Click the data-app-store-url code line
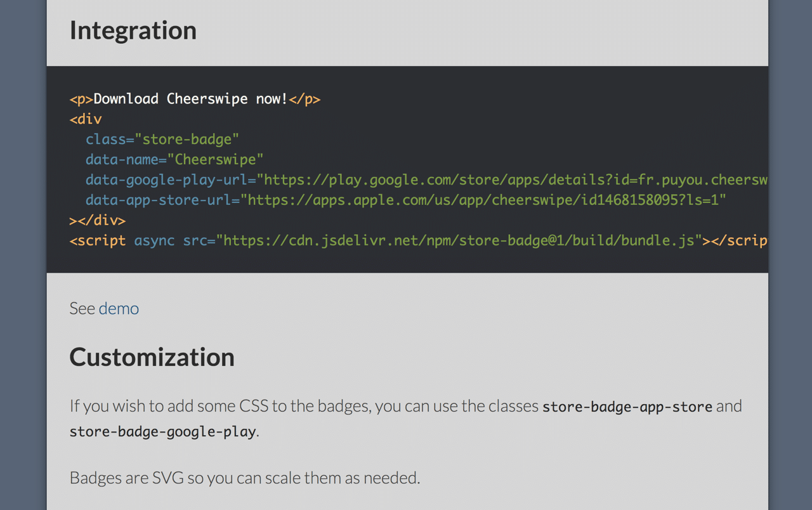 [x=406, y=200]
